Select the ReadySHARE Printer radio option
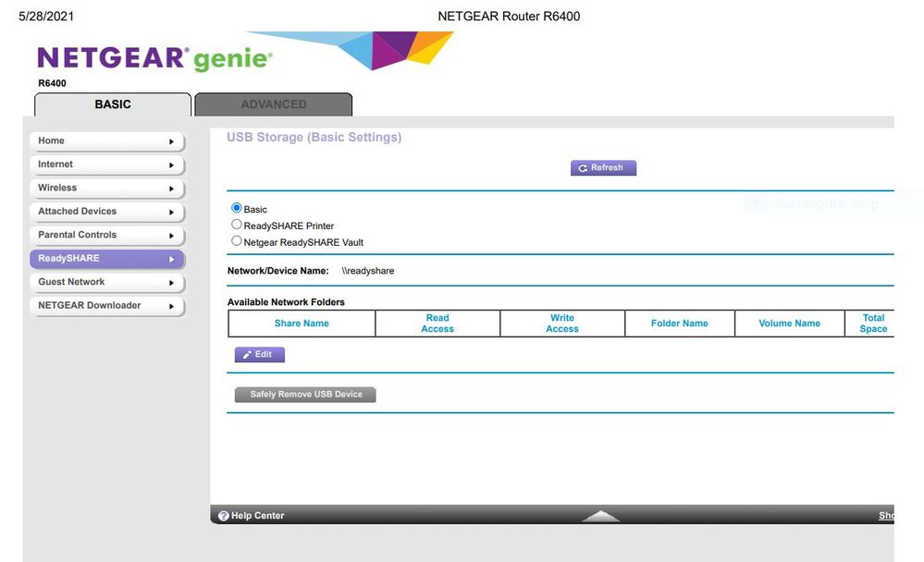 click(237, 225)
